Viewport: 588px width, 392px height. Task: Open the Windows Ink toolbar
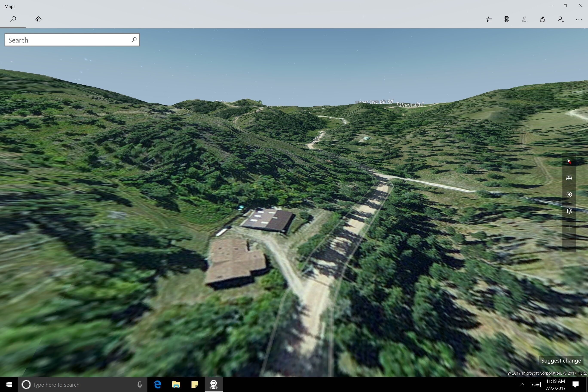(525, 20)
